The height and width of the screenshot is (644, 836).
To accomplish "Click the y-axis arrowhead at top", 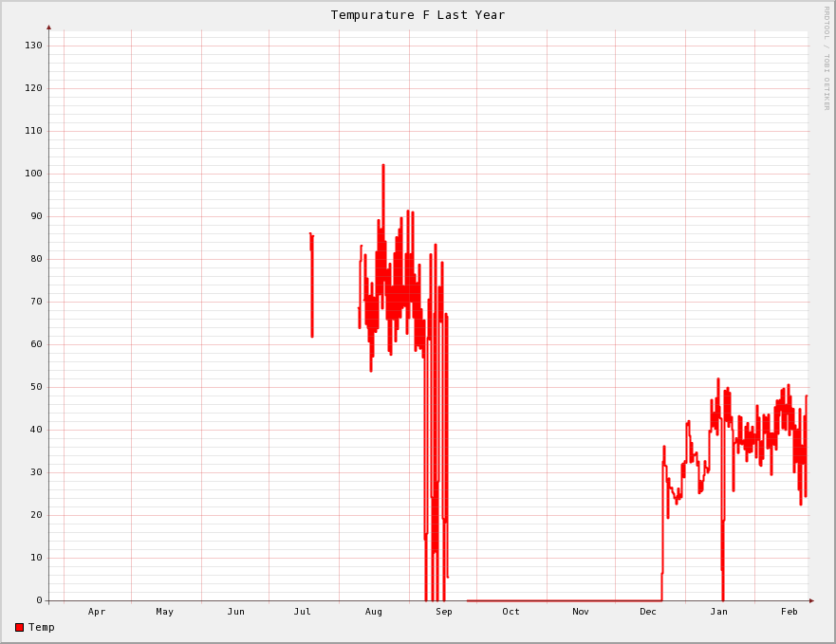I will coord(48,28).
